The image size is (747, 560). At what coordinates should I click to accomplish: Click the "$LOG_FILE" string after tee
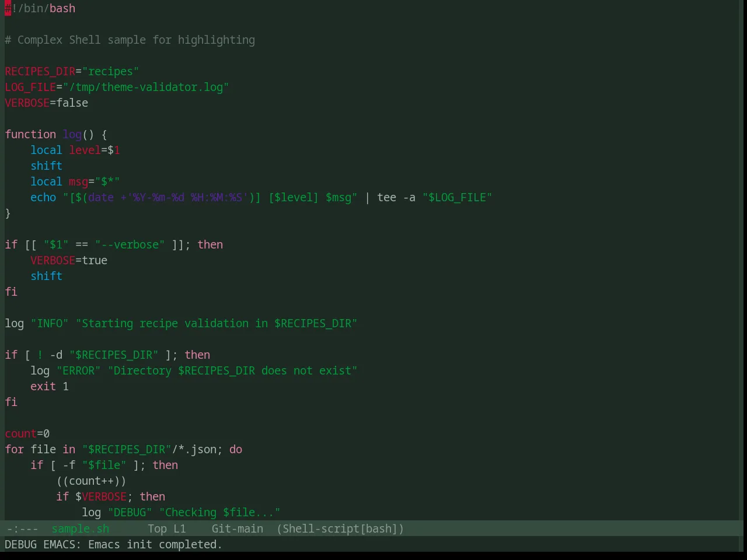point(458,198)
